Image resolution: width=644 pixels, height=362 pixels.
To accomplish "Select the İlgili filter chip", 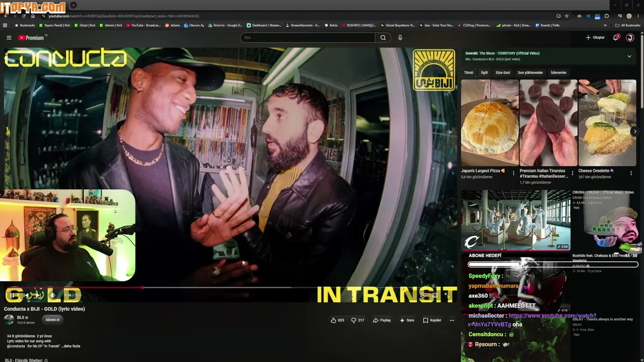I will pos(484,72).
